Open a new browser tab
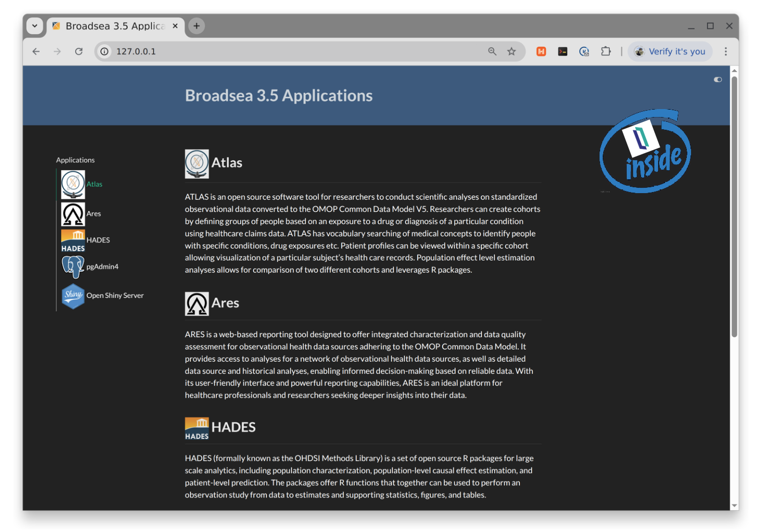The image size is (765, 532). pos(197,26)
